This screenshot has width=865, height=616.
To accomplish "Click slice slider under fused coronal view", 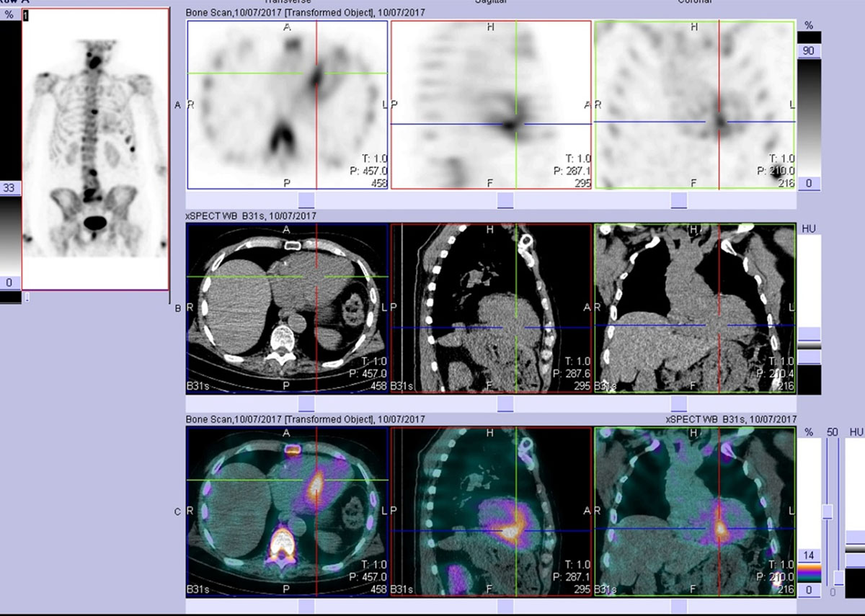I will point(679,606).
